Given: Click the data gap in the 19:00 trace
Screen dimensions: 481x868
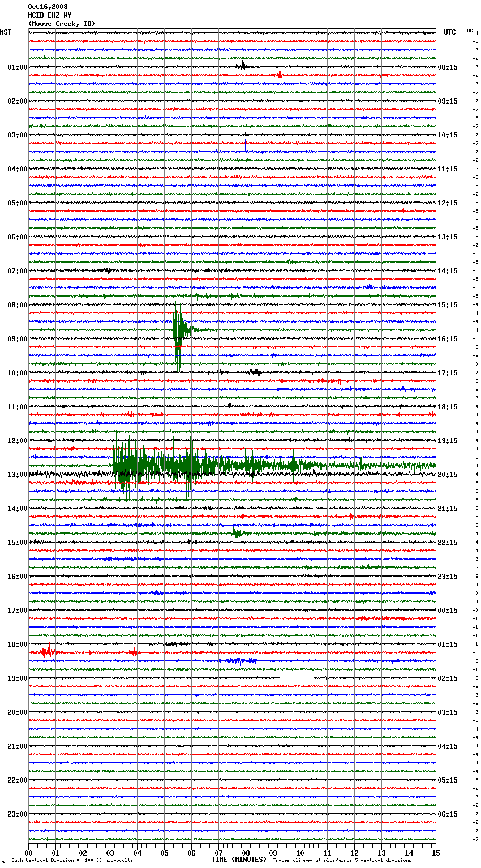Looking at the screenshot, I should click(297, 677).
